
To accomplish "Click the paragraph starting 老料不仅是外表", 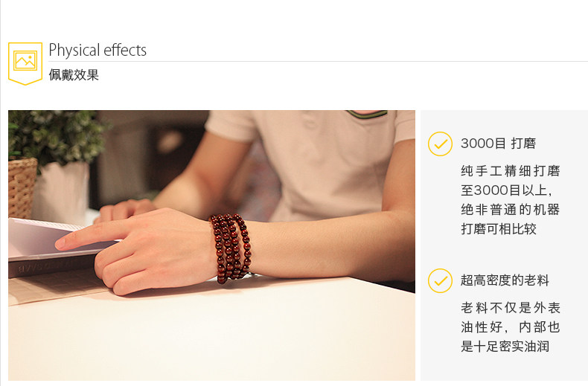I will point(511,327).
